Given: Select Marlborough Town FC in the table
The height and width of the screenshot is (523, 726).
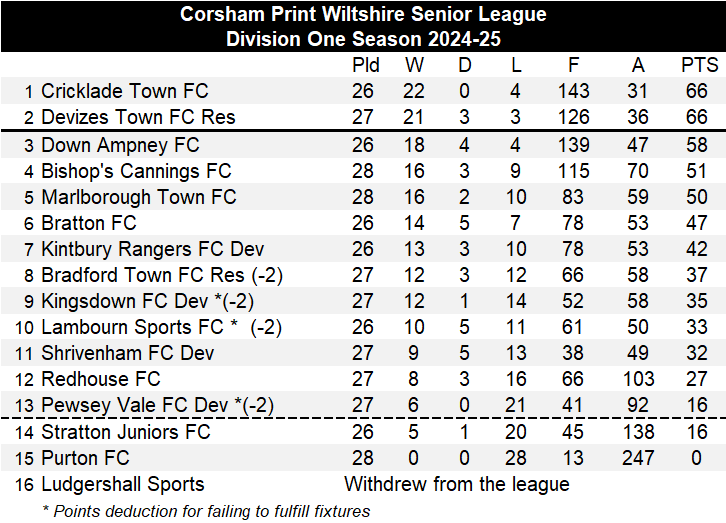Looking at the screenshot, I should [x=139, y=197].
